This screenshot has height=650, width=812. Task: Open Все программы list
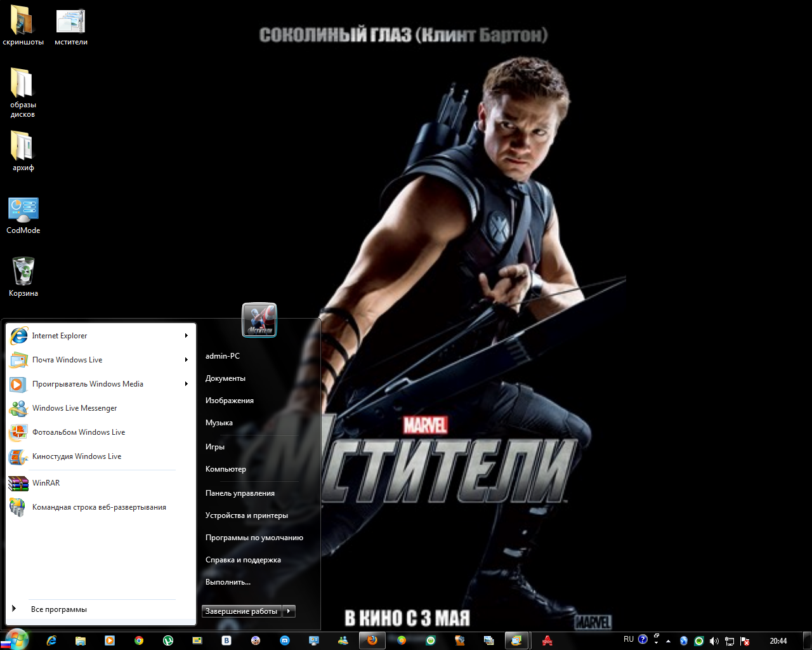point(58,609)
